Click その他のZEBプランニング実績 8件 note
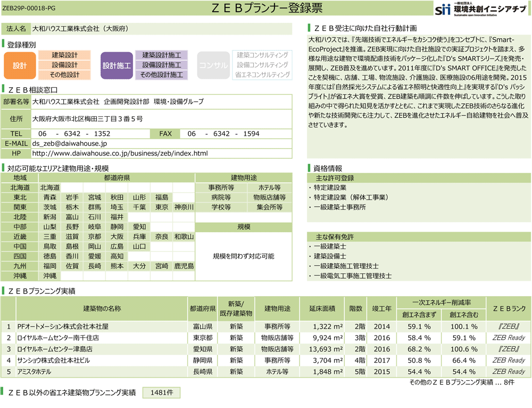This screenshot has height=408, width=532. tap(462, 382)
